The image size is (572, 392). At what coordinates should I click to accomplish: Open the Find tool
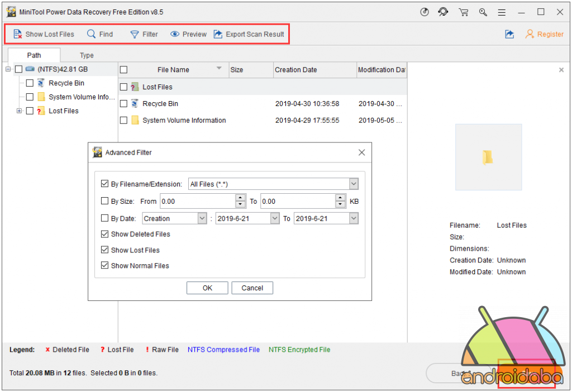click(x=100, y=34)
